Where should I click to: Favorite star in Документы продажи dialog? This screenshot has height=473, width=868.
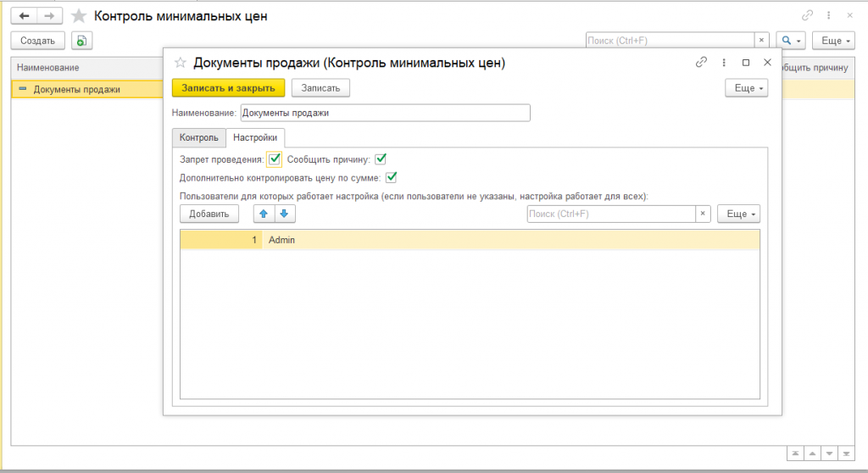[180, 63]
